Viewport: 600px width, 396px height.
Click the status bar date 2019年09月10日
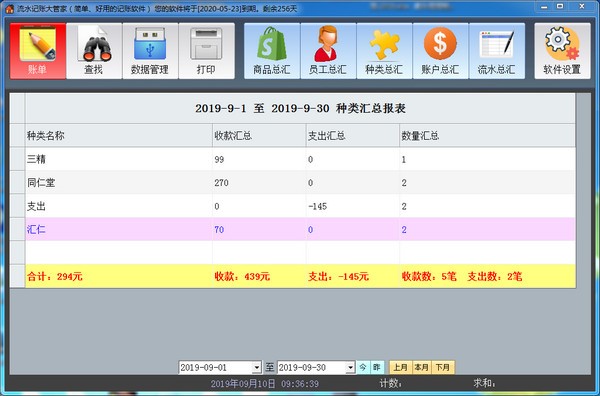coord(243,383)
